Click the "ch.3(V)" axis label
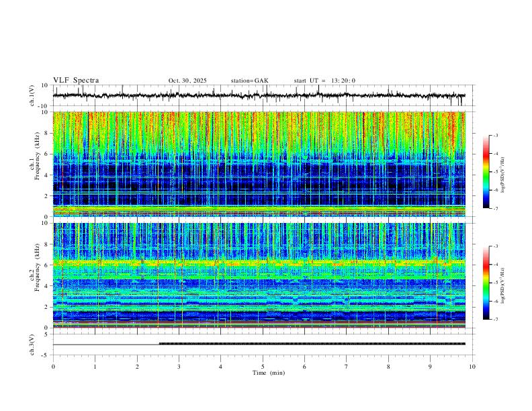 pyautogui.click(x=32, y=345)
